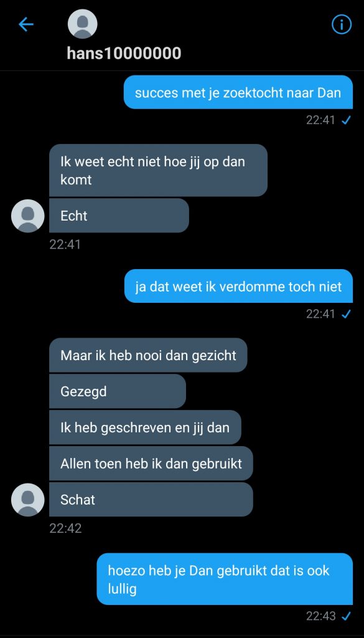This screenshot has width=364, height=638.
Task: Tap the avatar beside the 'Echt' message
Action: [27, 216]
